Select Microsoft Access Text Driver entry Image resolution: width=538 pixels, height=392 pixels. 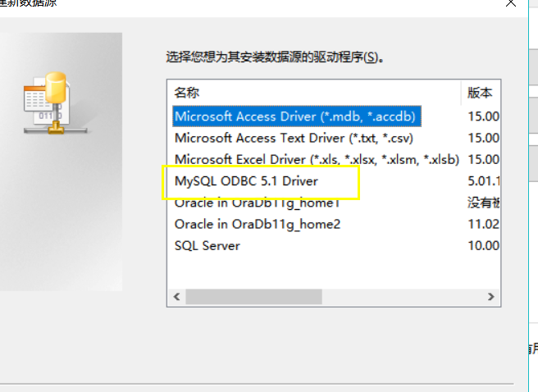pos(293,138)
